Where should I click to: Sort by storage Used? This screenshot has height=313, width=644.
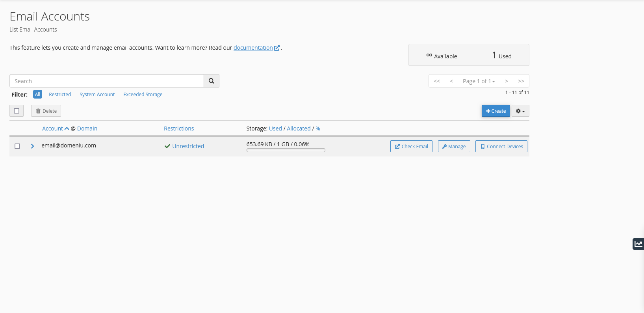[275, 129]
